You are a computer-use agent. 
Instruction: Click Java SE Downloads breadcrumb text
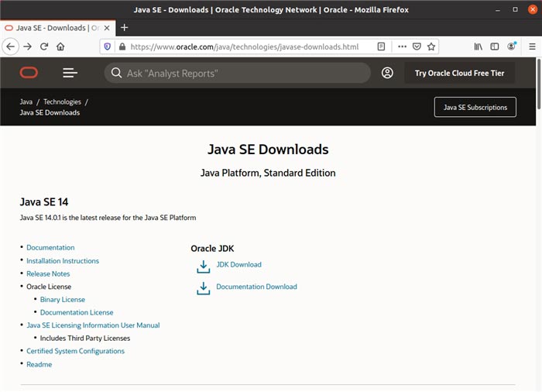coord(50,112)
